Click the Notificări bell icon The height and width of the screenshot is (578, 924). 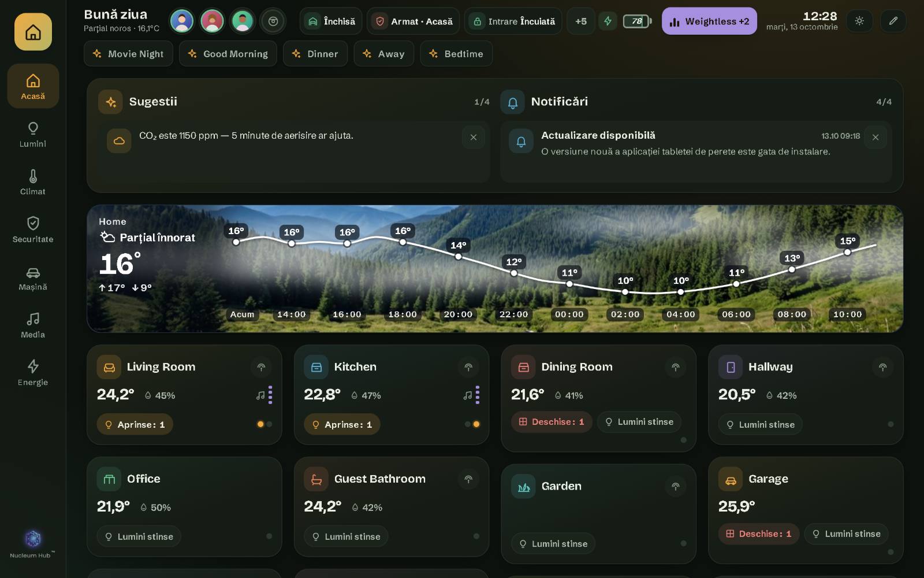tap(513, 102)
